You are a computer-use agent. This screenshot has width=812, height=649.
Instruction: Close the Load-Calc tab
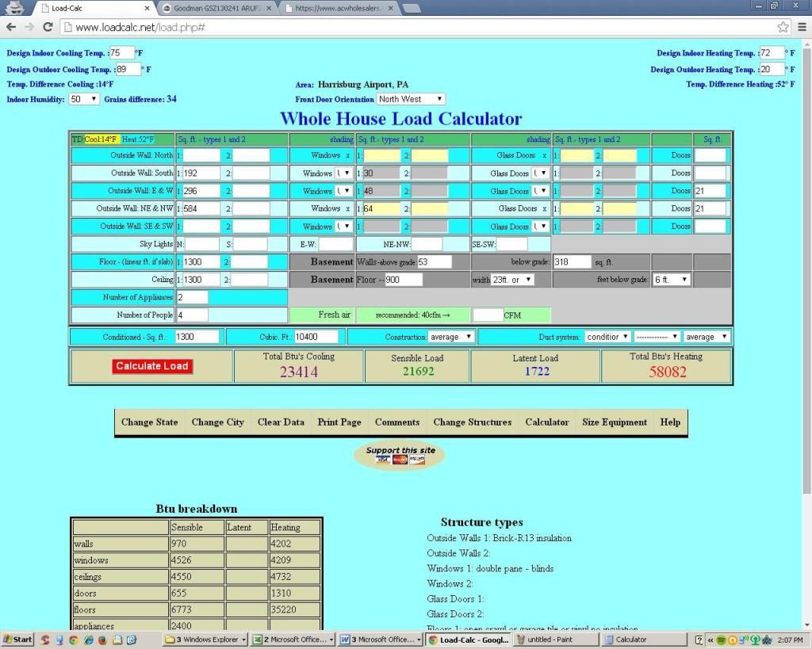[147, 8]
